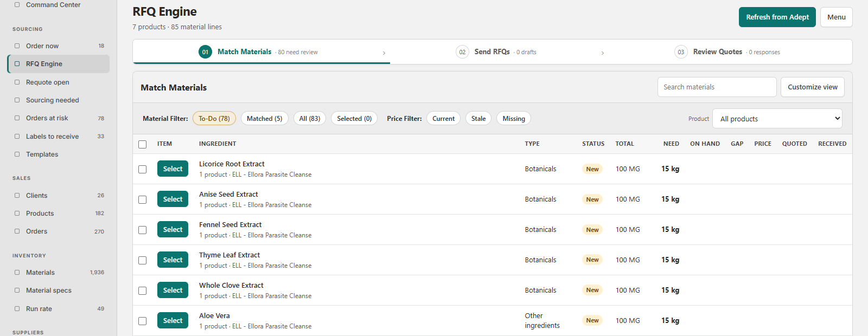The image size is (868, 336).
Task: Apply the Stale price filter
Action: [478, 119]
